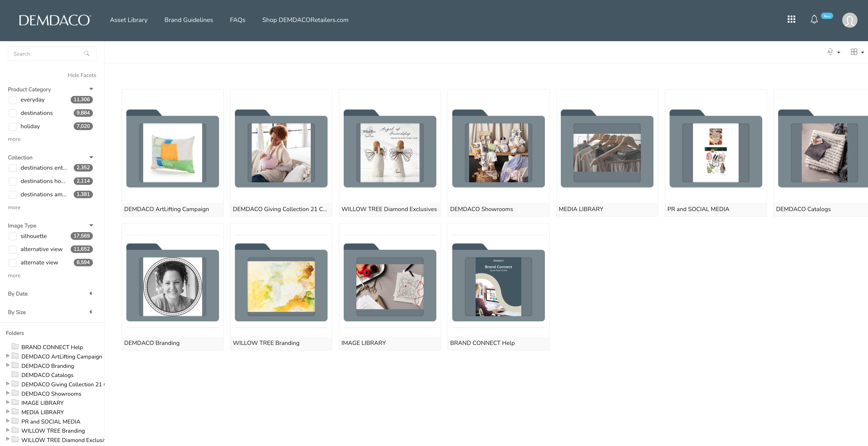The image size is (868, 446).
Task: Open DEMDACO Giving Collection 21 folder card
Action: click(281, 152)
